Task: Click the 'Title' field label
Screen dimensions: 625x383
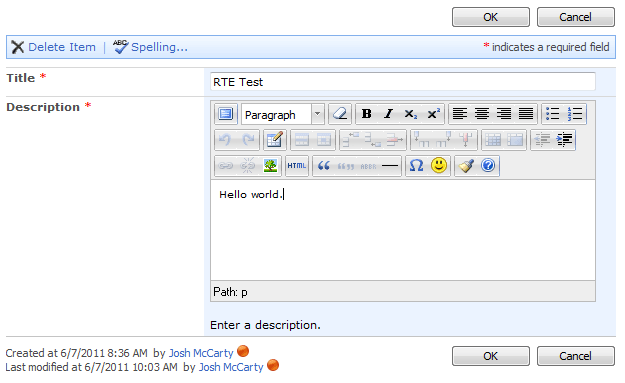Action: [x=21, y=78]
